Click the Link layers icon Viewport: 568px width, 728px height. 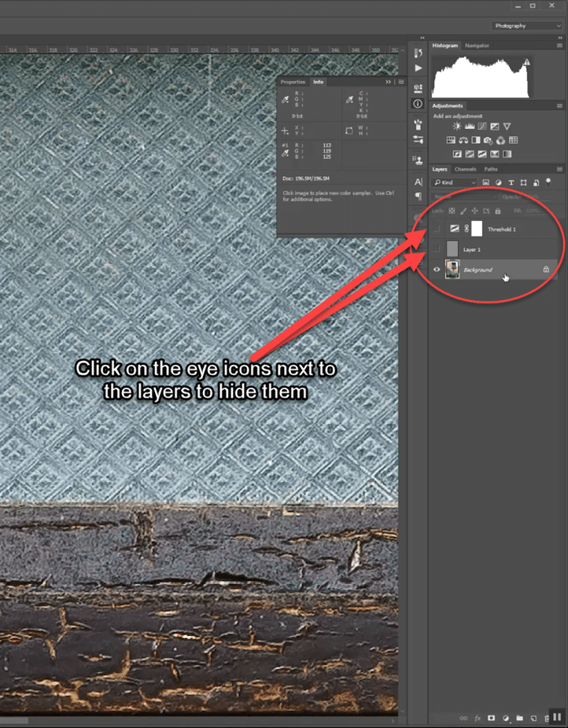click(x=463, y=718)
